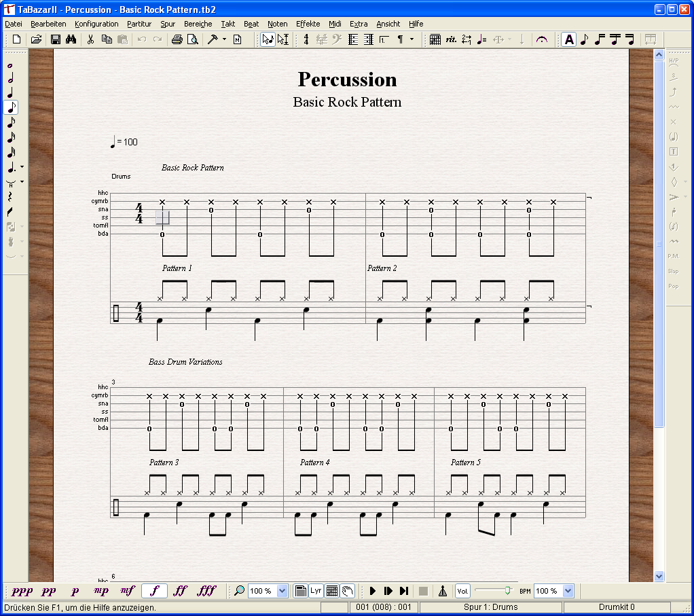Open the BPM percentage dropdown
Image resolution: width=694 pixels, height=616 pixels.
[568, 591]
